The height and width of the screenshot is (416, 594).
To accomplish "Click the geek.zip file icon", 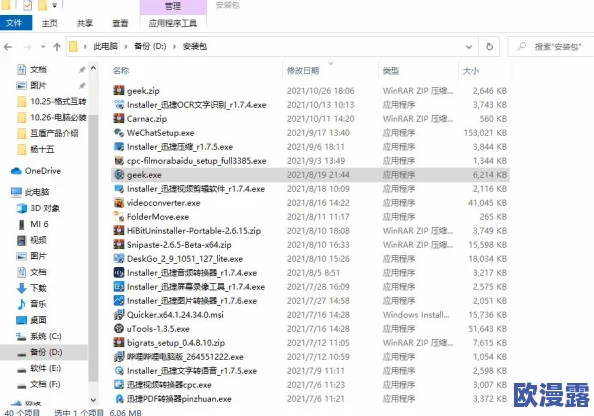I will pos(119,91).
